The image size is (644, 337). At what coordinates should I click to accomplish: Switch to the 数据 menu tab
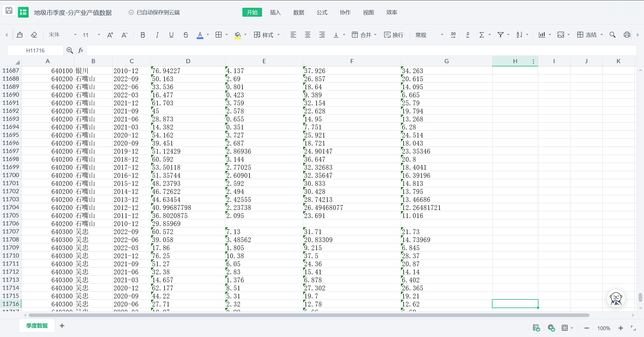pyautogui.click(x=298, y=12)
